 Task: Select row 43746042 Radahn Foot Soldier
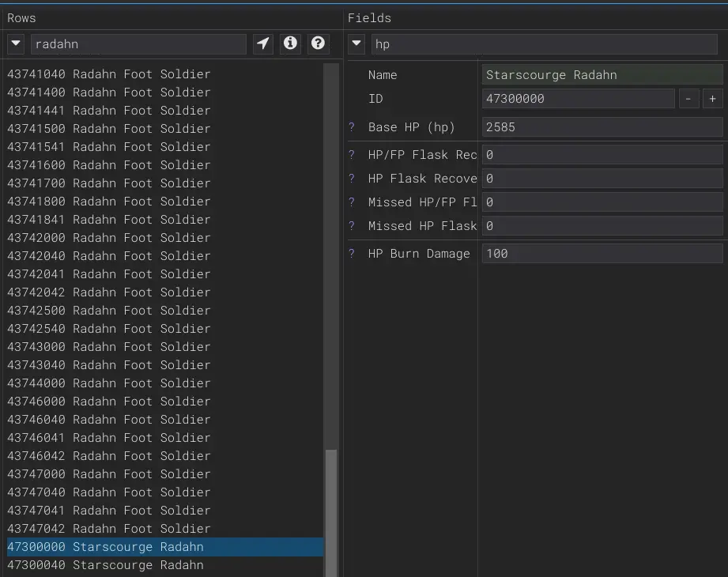pyautogui.click(x=165, y=455)
